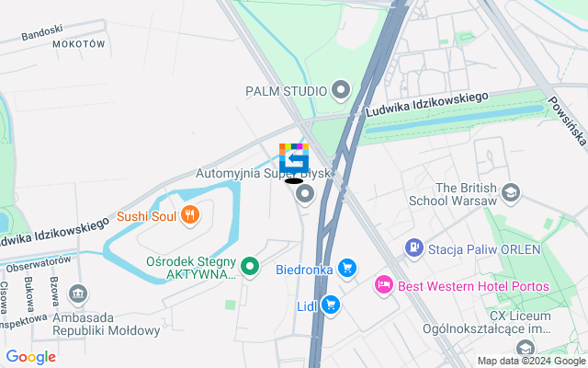Select the CX Liceum school icon

[x=525, y=348]
